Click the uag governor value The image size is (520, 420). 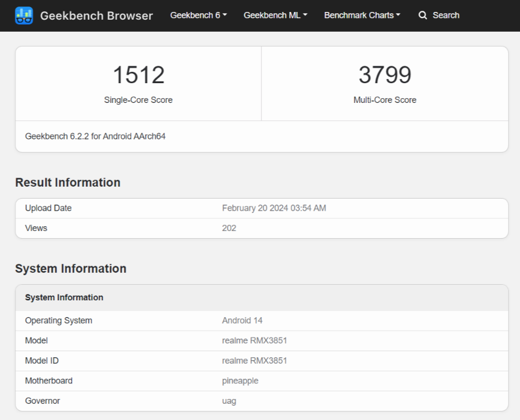(229, 401)
